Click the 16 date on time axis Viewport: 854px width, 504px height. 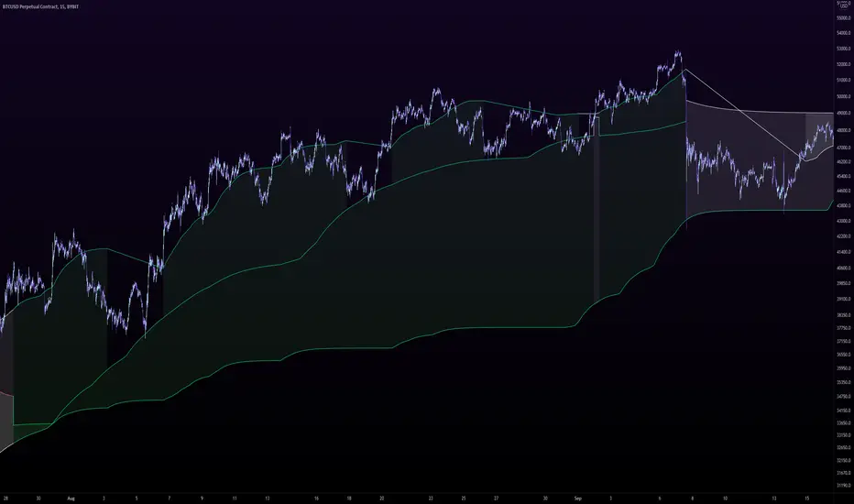[316, 498]
